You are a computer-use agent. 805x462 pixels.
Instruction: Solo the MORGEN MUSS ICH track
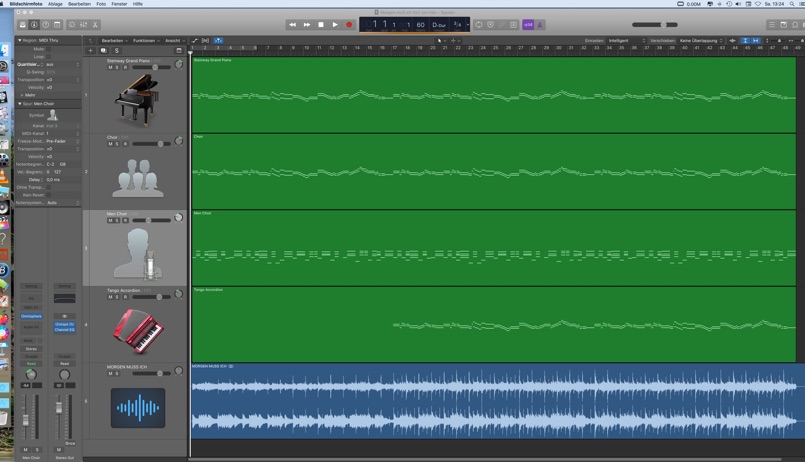tap(117, 373)
